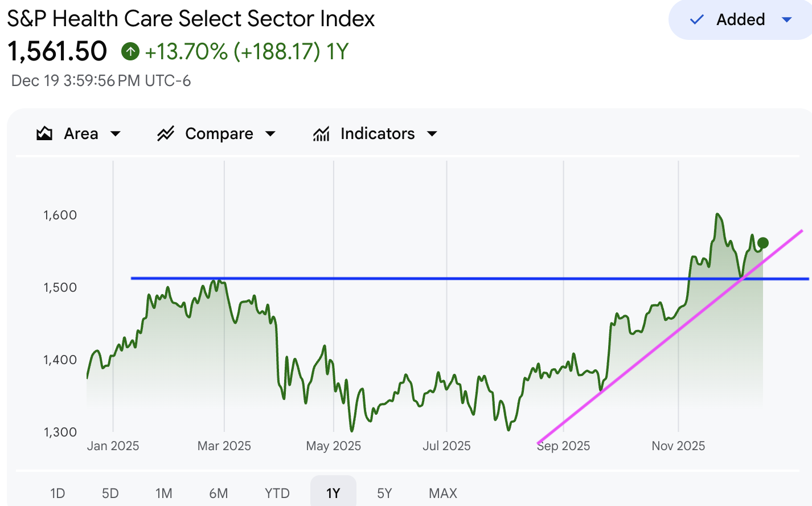The width and height of the screenshot is (812, 506).
Task: Show the 5Y time range
Action: click(385, 493)
